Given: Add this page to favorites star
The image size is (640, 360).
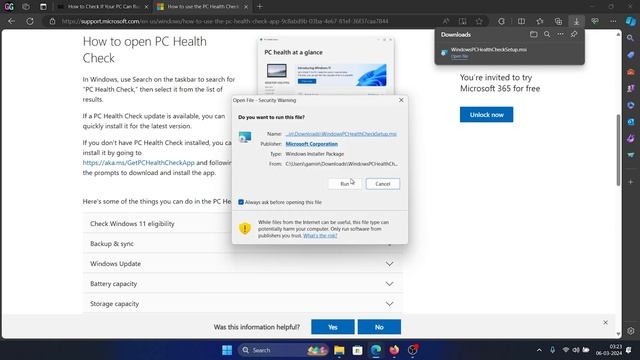Looking at the screenshot, I should [479, 21].
